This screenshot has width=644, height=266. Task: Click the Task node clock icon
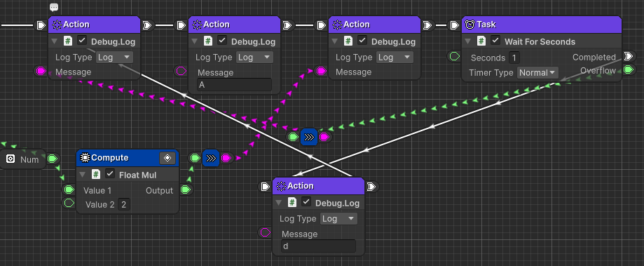[x=470, y=25]
